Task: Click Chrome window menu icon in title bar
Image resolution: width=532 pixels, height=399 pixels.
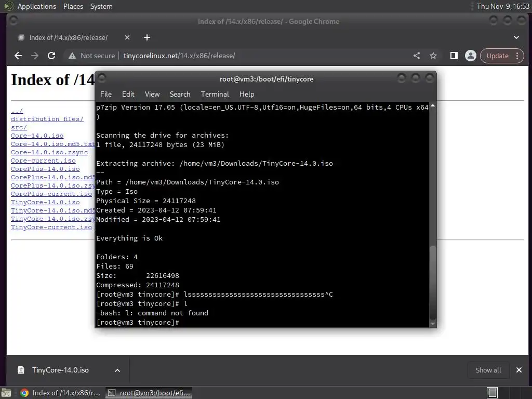Action: click(14, 21)
